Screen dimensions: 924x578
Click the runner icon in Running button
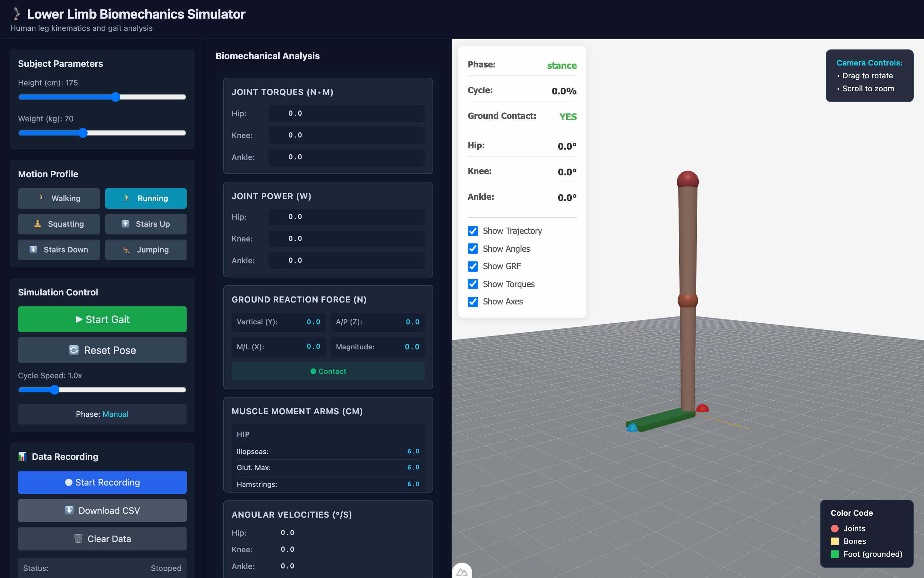tap(127, 198)
